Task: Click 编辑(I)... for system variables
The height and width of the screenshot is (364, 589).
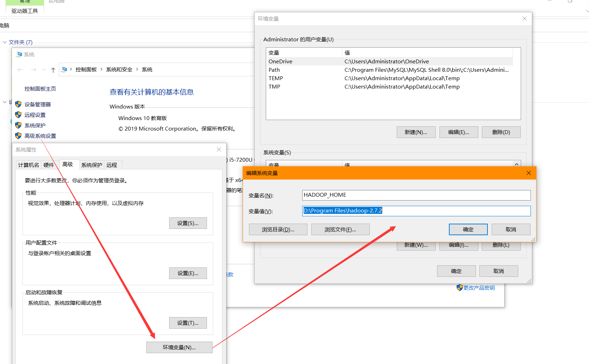Action: point(459,246)
